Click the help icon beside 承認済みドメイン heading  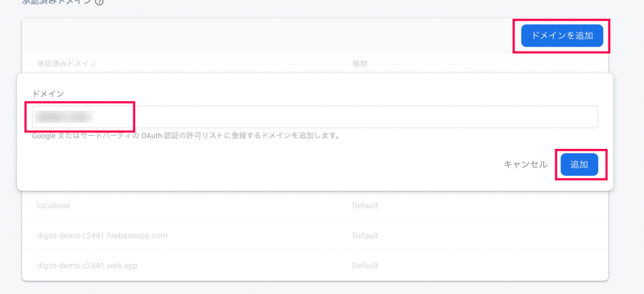tap(99, 2)
